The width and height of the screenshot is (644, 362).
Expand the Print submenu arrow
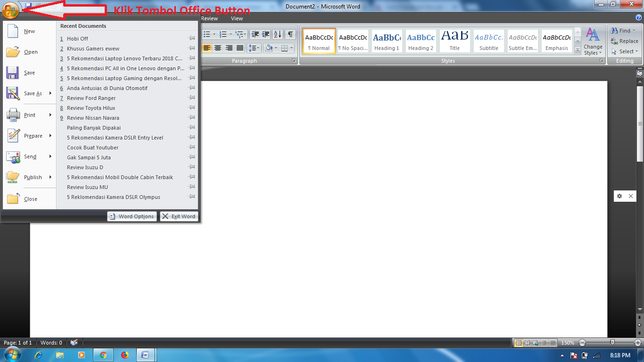[50, 115]
